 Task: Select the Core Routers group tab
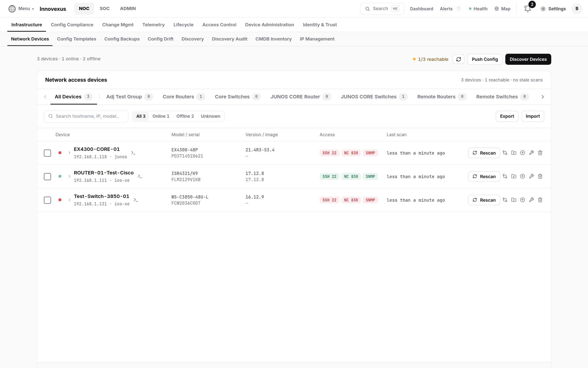pyautogui.click(x=184, y=97)
